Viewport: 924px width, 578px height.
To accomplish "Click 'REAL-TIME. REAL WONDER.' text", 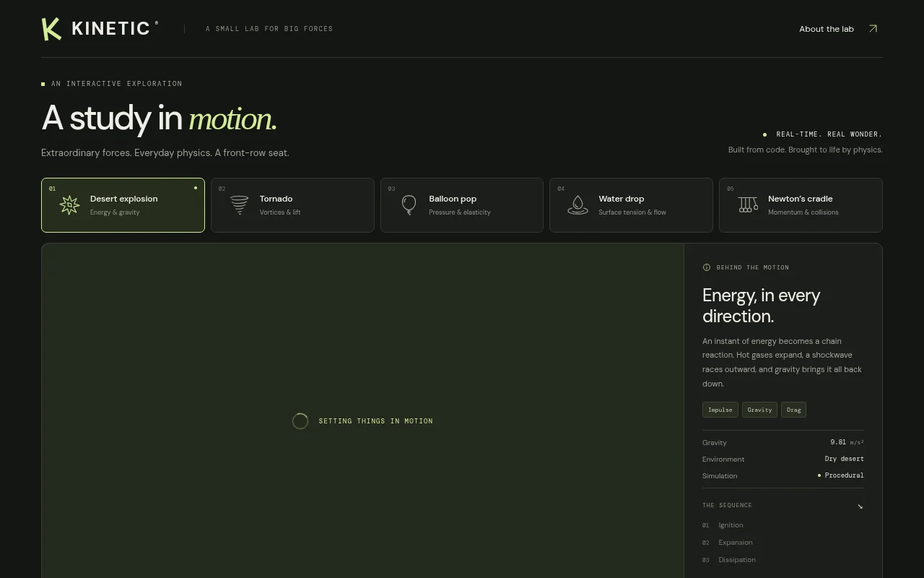I will [x=829, y=134].
